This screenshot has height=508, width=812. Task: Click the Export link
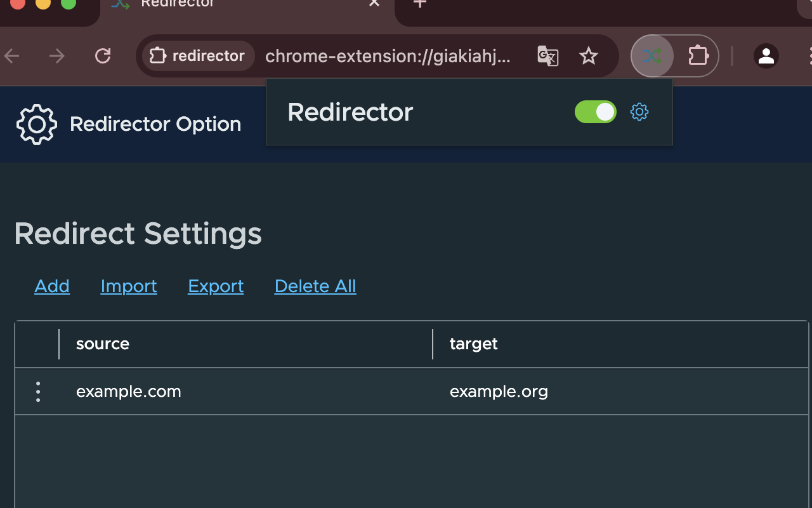pyautogui.click(x=216, y=286)
